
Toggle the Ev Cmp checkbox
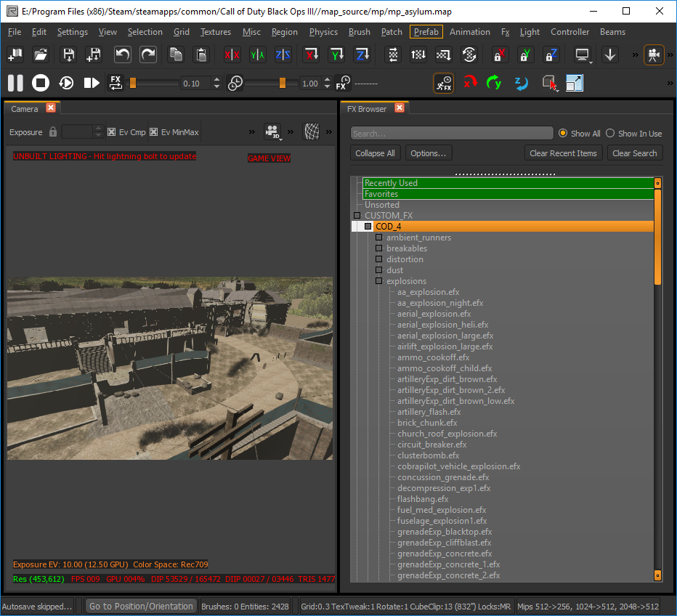pos(111,132)
